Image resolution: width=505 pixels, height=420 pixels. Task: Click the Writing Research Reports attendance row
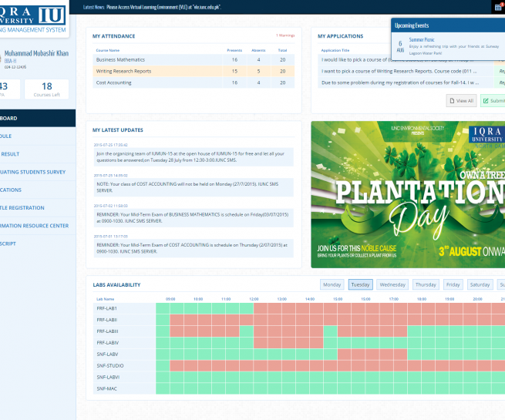tap(192, 71)
